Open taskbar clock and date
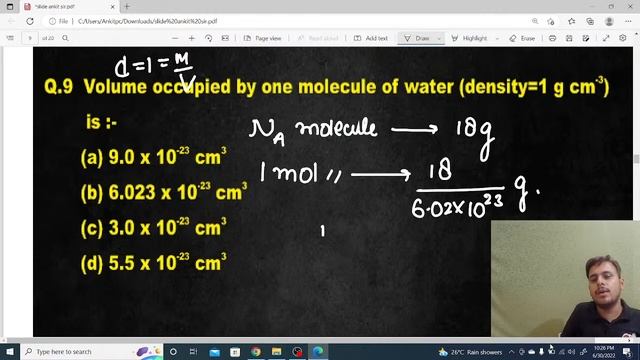Image resolution: width=640 pixels, height=360 pixels. pyautogui.click(x=604, y=352)
